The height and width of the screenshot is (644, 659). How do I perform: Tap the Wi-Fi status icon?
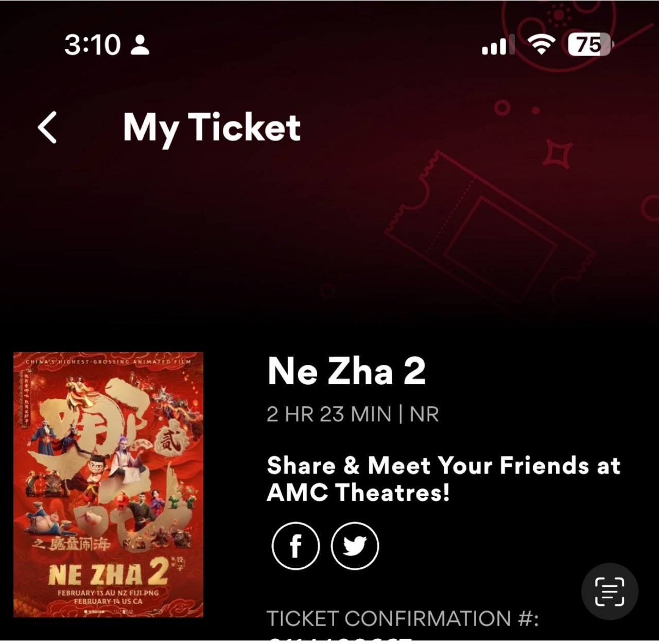click(542, 45)
